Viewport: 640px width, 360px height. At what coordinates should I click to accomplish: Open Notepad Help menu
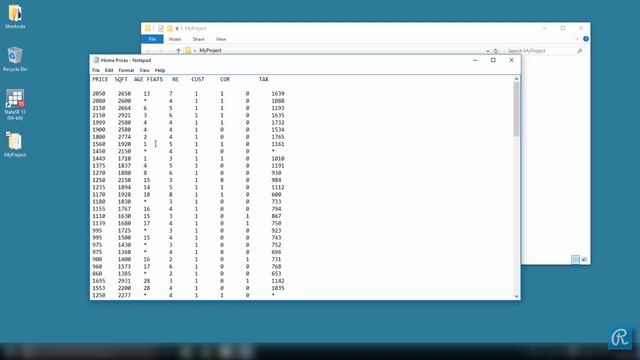point(160,70)
